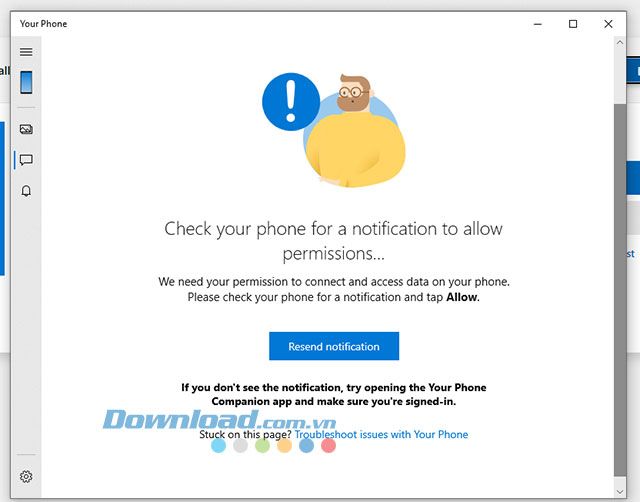This screenshot has height=502, width=640.
Task: Open Troubleshoot issues with Your Phone link
Action: coord(381,434)
